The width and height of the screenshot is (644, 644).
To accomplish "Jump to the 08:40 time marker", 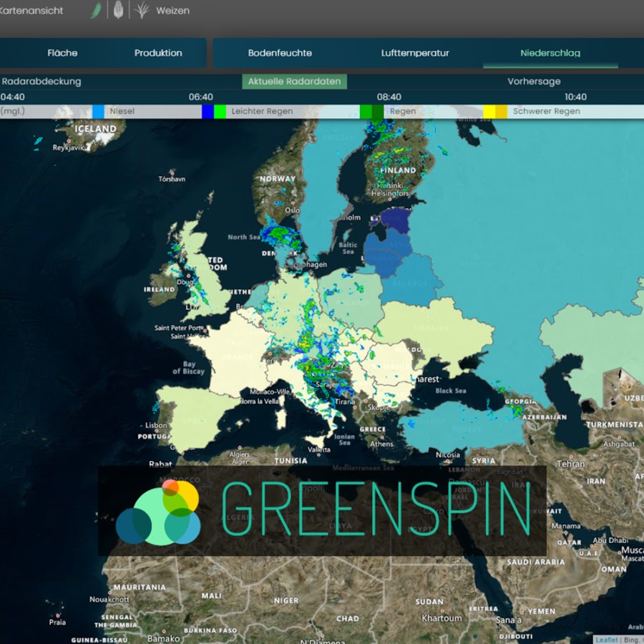I will pos(389,97).
